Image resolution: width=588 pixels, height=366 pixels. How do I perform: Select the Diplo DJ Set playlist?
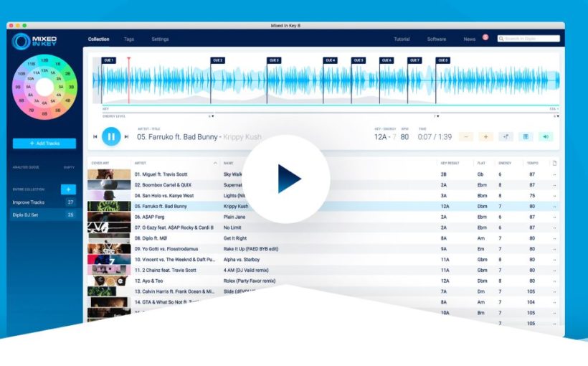44,215
